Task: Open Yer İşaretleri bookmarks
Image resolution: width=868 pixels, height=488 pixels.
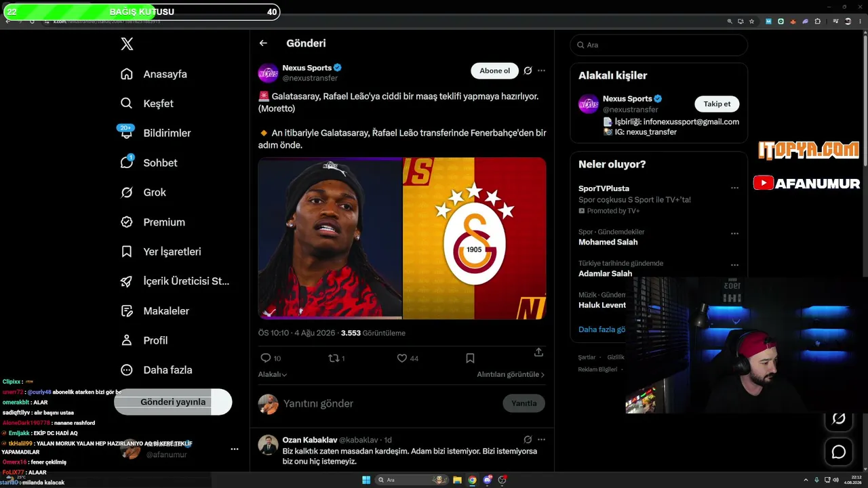Action: coord(161,251)
